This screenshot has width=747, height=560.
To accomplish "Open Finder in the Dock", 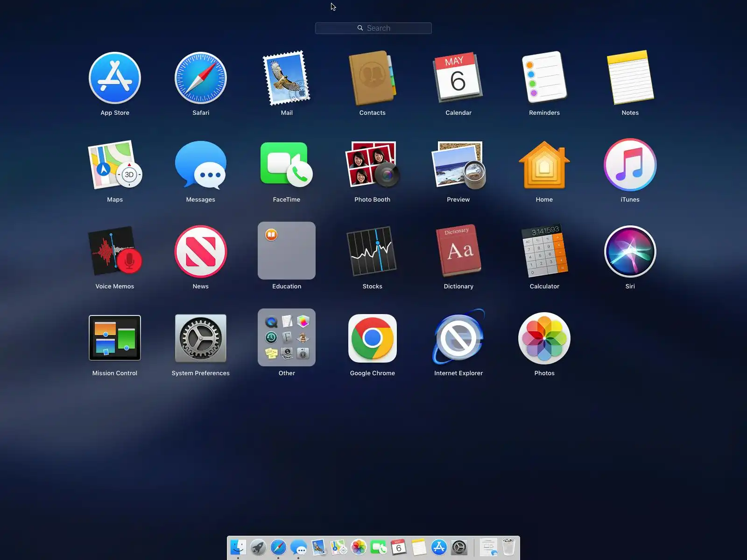I will (x=238, y=547).
